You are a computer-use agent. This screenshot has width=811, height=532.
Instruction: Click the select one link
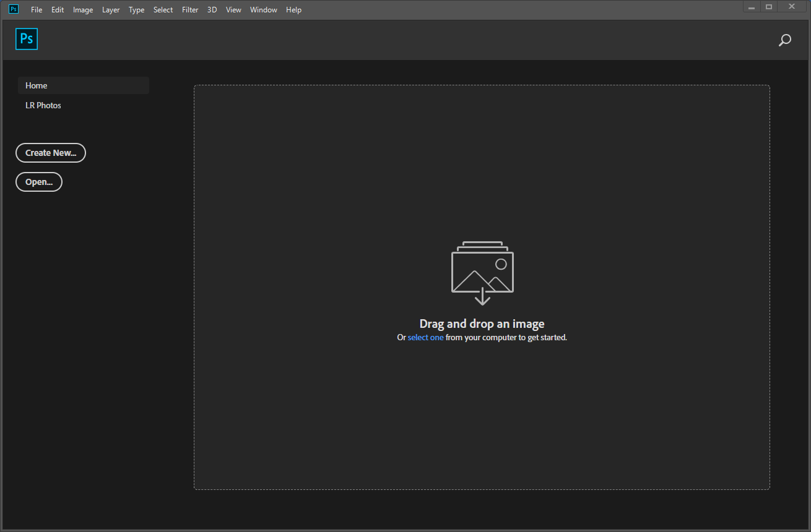click(x=425, y=337)
